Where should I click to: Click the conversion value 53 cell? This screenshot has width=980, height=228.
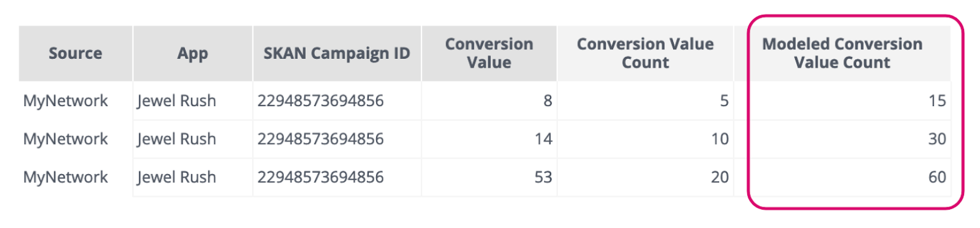(489, 177)
